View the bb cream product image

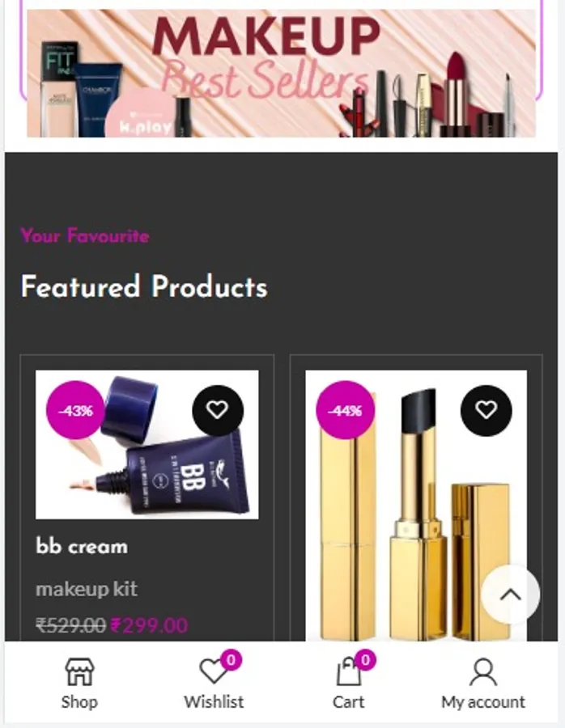point(147,444)
